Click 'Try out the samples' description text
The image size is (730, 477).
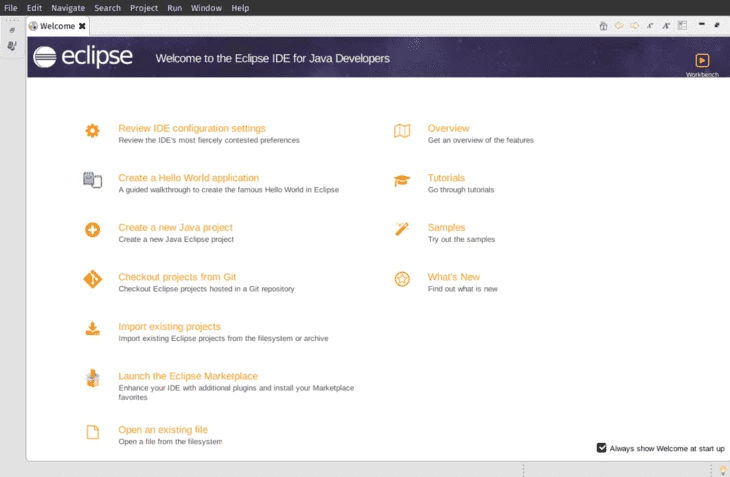point(461,239)
